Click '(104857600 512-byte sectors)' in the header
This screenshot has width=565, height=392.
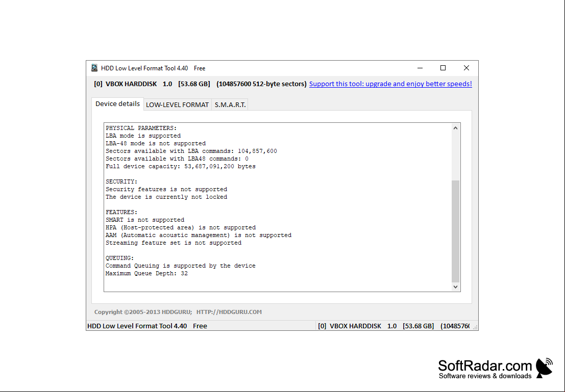tap(262, 84)
